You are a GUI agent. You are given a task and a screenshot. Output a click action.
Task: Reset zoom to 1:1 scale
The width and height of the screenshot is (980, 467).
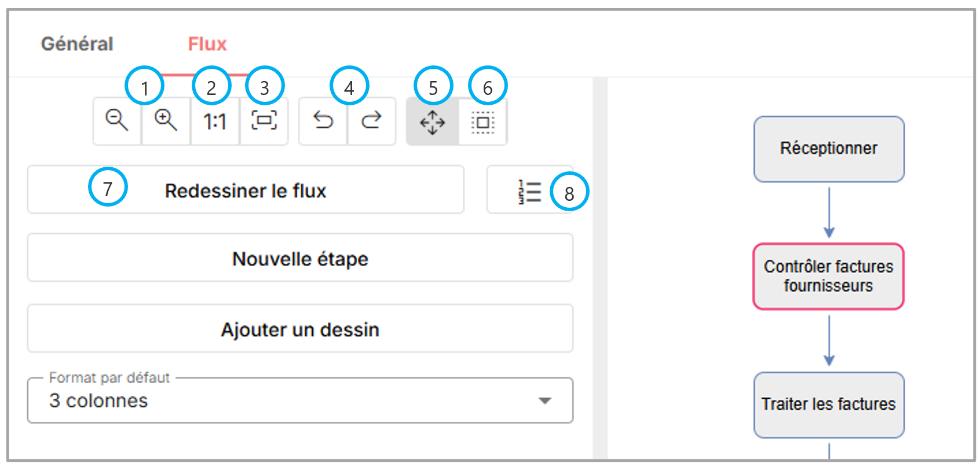214,122
